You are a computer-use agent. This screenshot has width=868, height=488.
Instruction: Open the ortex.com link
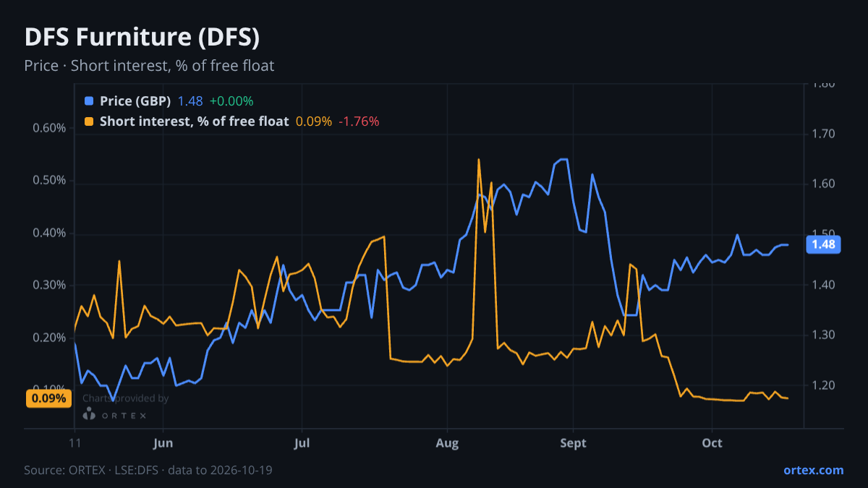click(x=813, y=470)
